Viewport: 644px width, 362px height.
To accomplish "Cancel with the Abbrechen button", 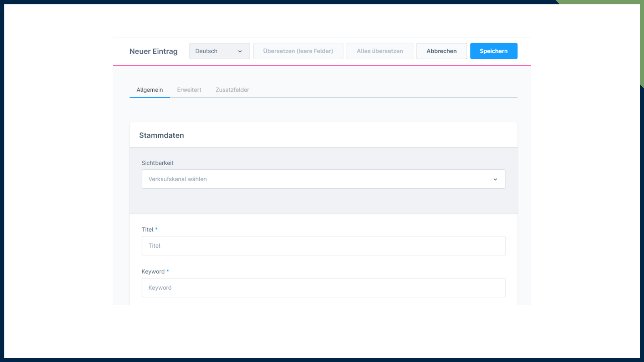I will 441,51.
